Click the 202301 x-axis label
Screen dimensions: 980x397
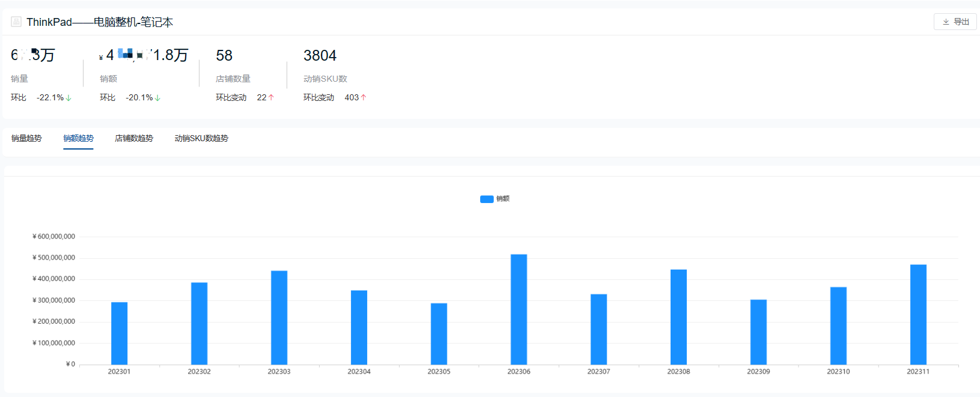119,372
